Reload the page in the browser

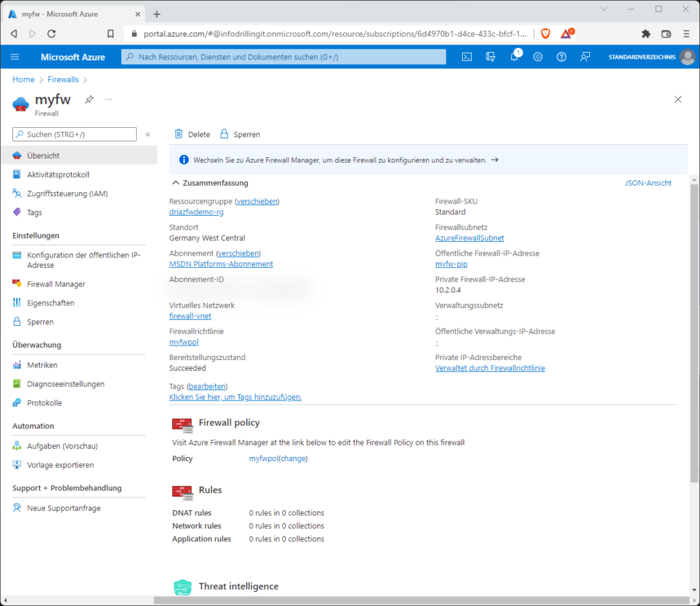tap(52, 33)
